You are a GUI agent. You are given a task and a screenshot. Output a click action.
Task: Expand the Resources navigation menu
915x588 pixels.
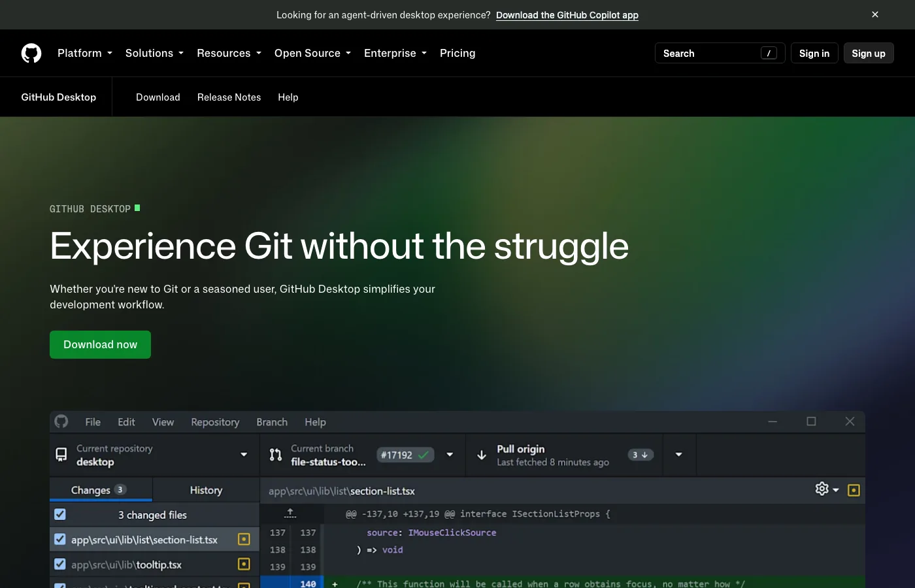229,53
